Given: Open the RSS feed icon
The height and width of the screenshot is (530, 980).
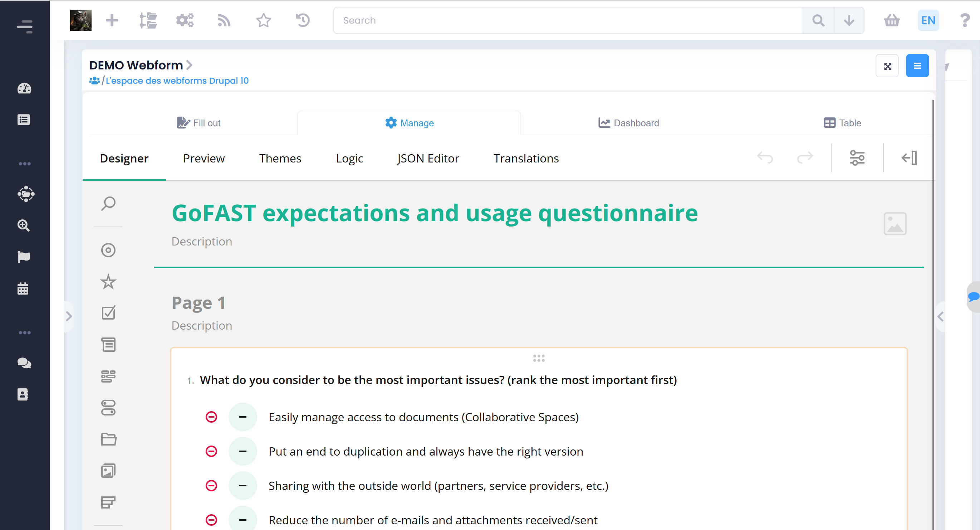Looking at the screenshot, I should coord(224,20).
